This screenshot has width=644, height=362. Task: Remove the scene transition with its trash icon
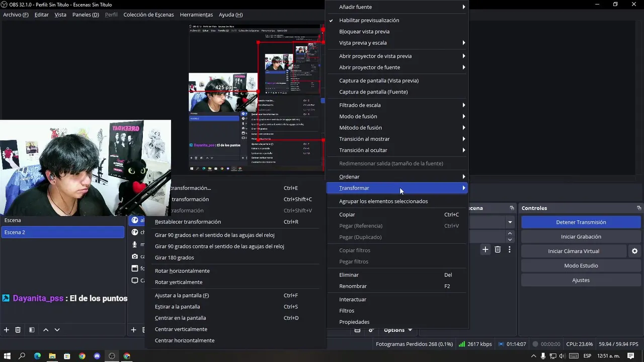click(x=498, y=249)
